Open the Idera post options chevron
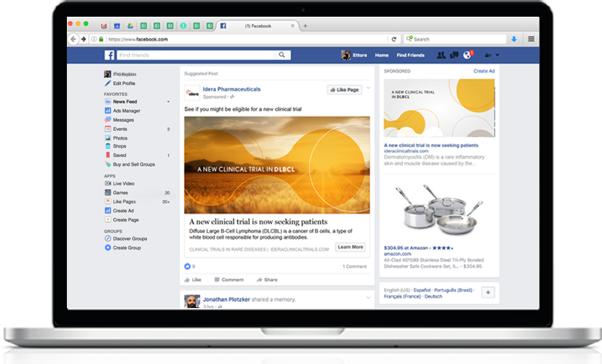Screen dimensions: 602x364 point(368,89)
